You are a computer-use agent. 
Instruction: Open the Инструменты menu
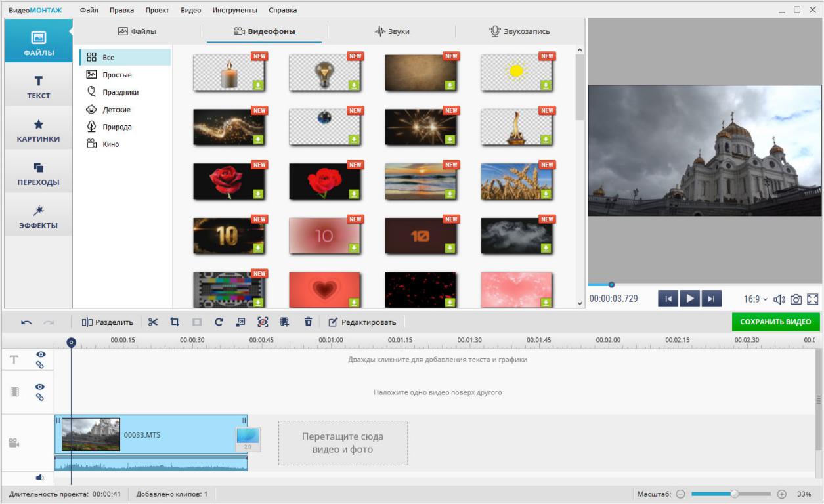(x=235, y=10)
